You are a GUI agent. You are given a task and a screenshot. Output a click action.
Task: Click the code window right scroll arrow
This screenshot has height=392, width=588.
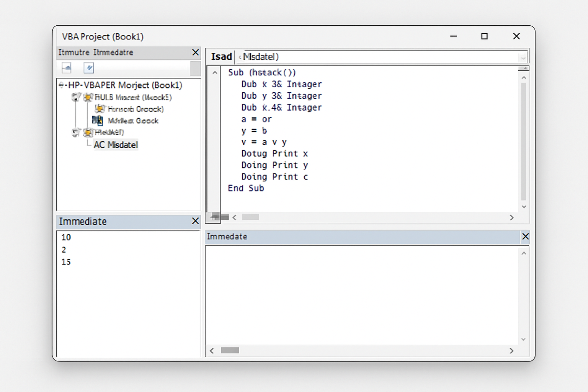(x=511, y=217)
